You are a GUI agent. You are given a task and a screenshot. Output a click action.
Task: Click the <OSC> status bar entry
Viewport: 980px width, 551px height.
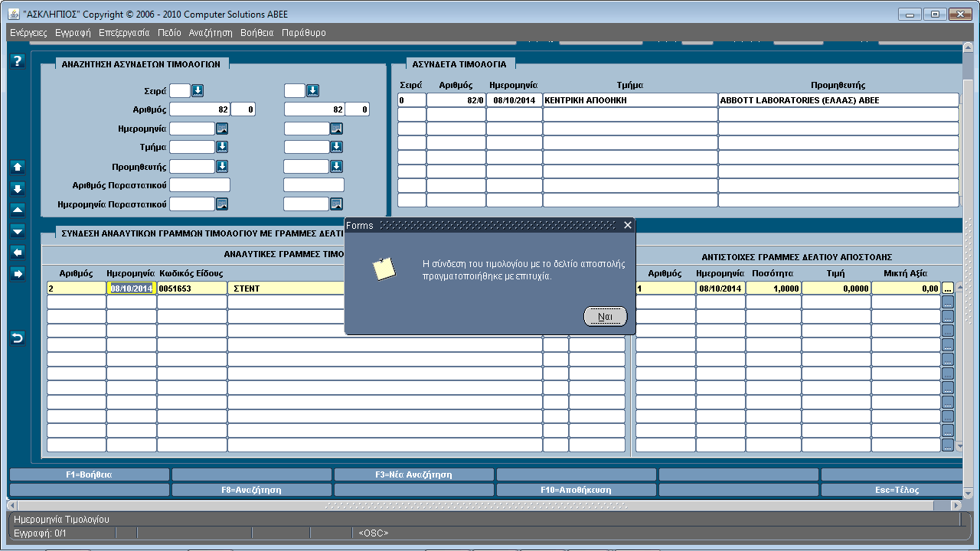[373, 533]
